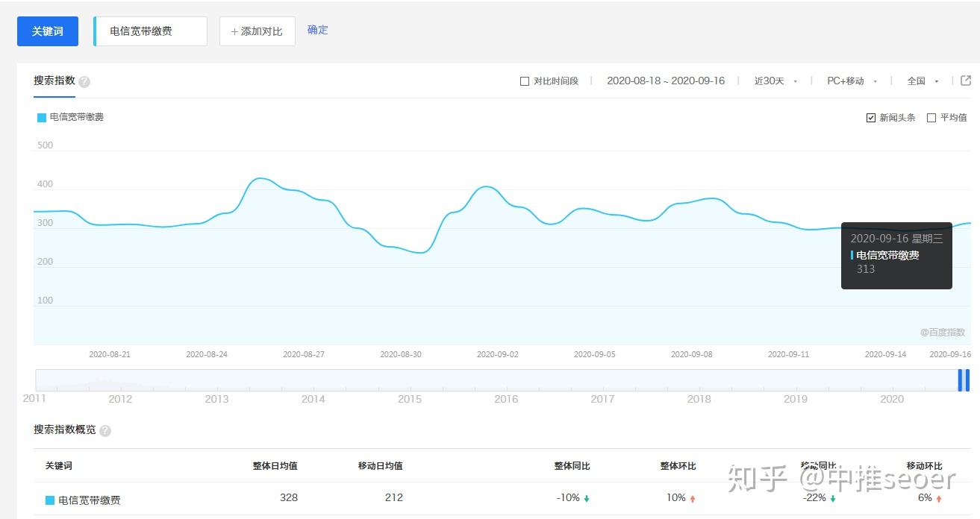Click the 2020-08-21 x-axis date label
The image size is (980, 519).
click(x=110, y=354)
